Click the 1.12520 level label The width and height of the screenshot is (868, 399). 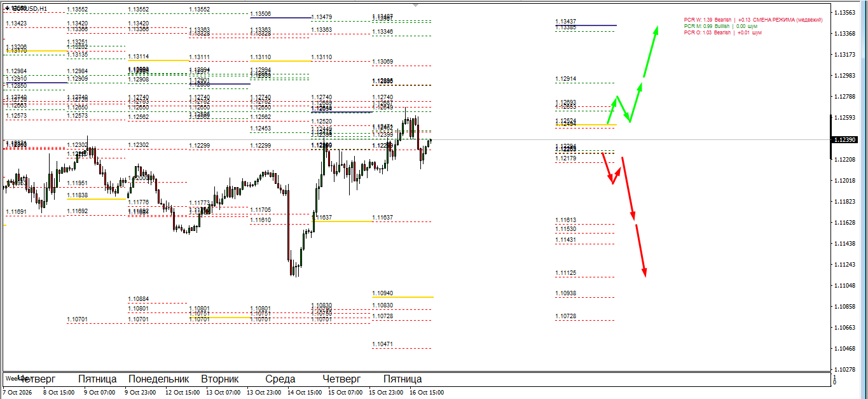321,122
